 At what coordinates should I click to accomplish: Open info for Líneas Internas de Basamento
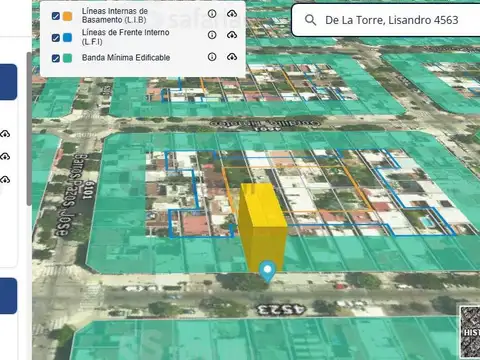(x=212, y=14)
